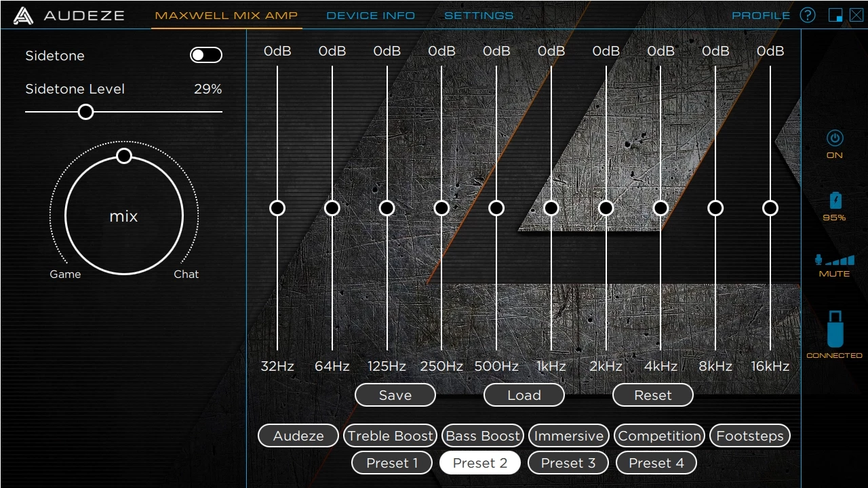Select the Treble Boost preset
Image resolution: width=868 pixels, height=488 pixels.
click(x=390, y=436)
